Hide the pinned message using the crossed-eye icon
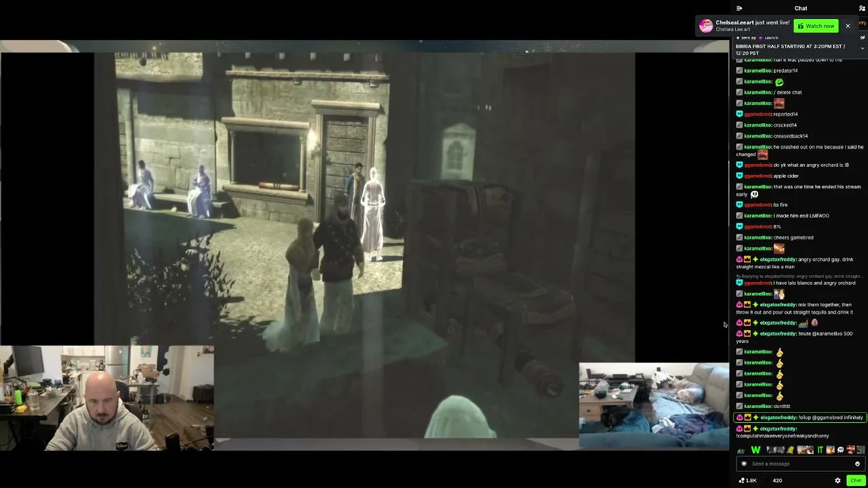The image size is (868, 488). click(863, 38)
